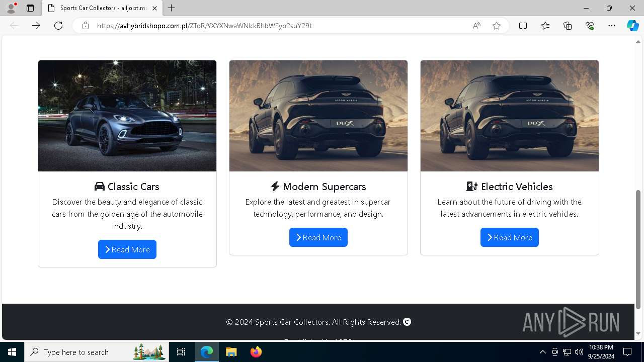644x362 pixels.
Task: Open the clock showing 10:38 PM
Action: [601, 352]
